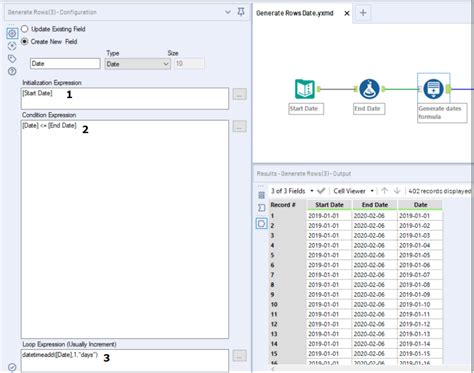
Task: Select the Start Date input data tool
Action: 305,89
